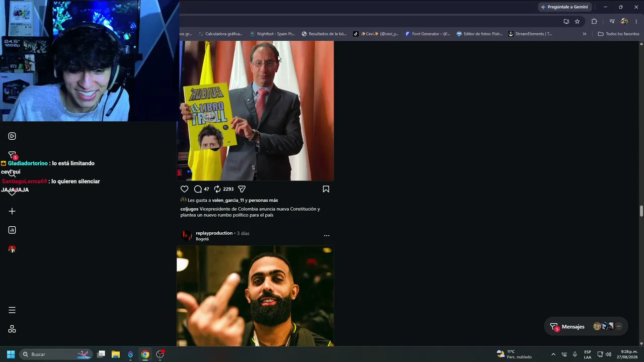The image size is (644, 362).
Task: Open the three-dot options for replayproduction post
Action: (x=327, y=235)
